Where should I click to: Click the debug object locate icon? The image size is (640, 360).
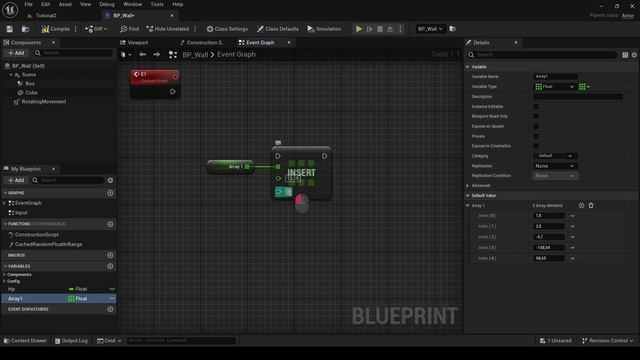pos(452,29)
